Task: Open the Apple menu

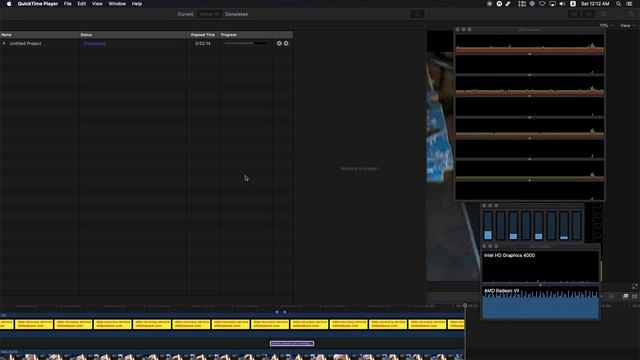Action: click(9, 4)
